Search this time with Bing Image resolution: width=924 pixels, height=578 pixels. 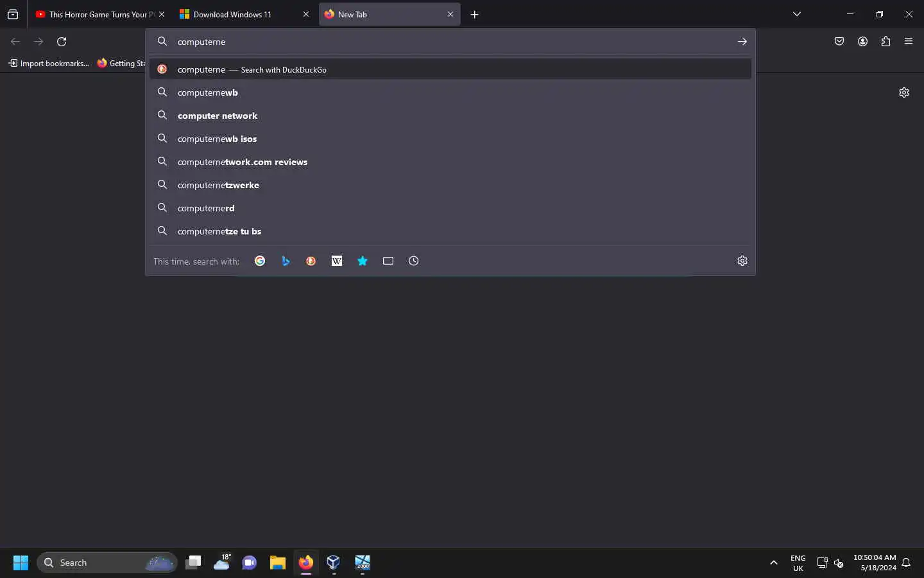click(286, 261)
